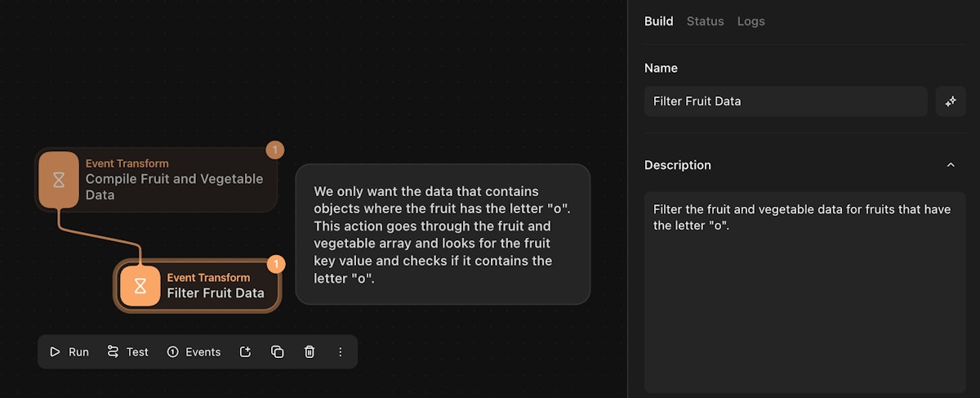
Task: Duplicate the action with the copy icon
Action: pyautogui.click(x=278, y=352)
